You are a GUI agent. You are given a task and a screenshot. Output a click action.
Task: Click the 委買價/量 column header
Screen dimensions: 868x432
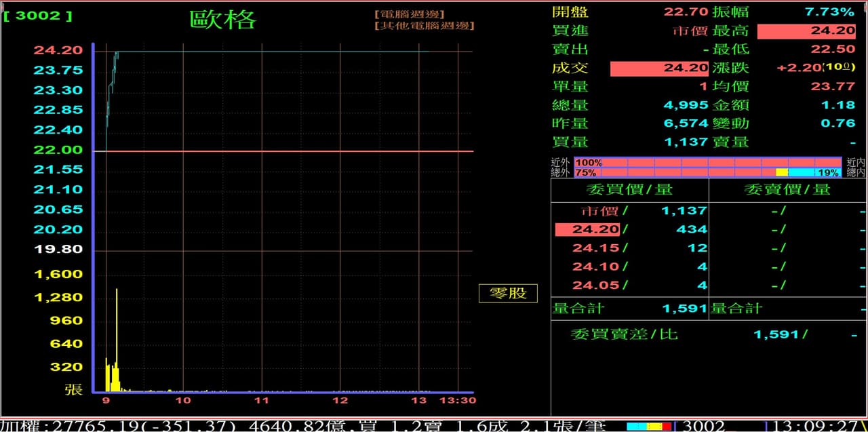pyautogui.click(x=629, y=190)
